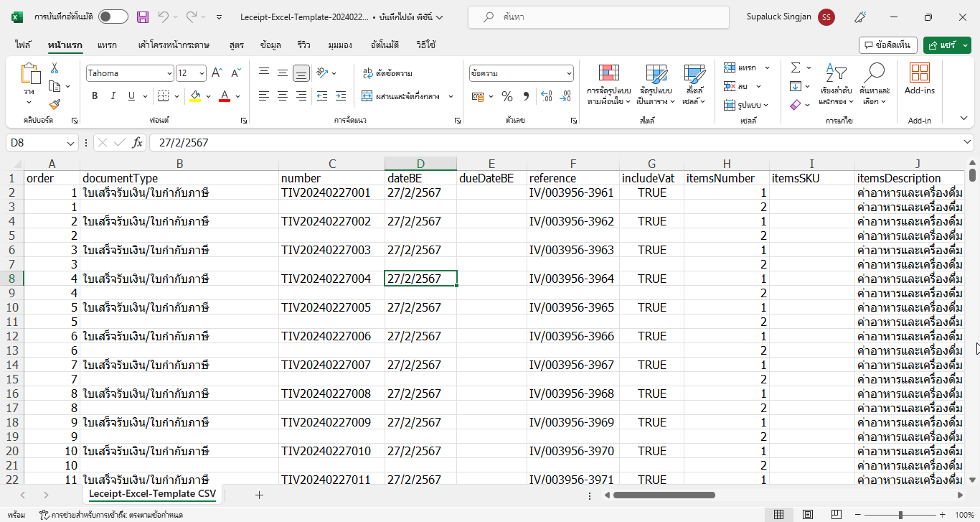Open the Add-ins icon
This screenshot has height=522, width=980.
[919, 79]
